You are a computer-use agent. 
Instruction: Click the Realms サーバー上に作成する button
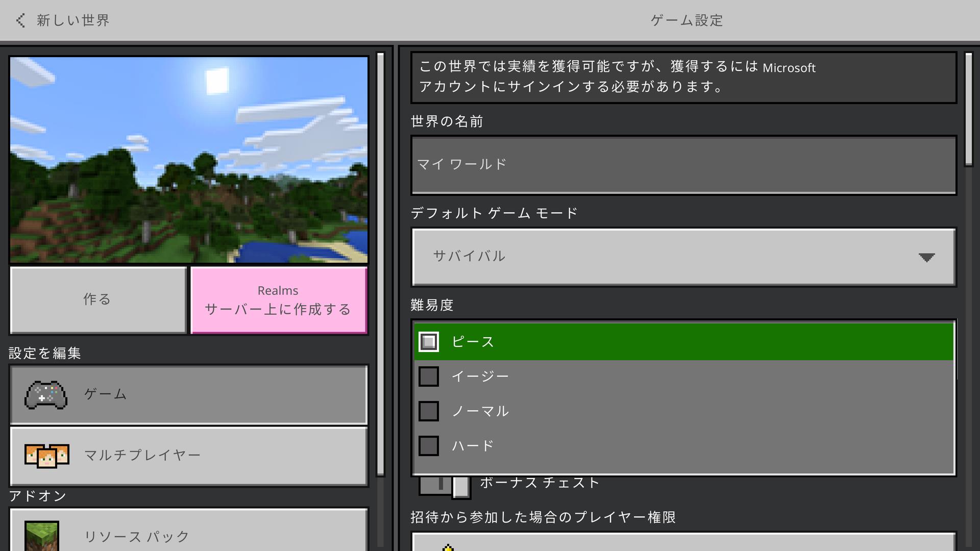click(x=278, y=300)
